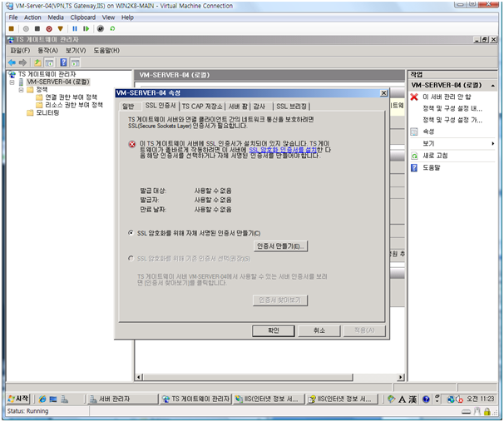The height and width of the screenshot is (422, 504).
Task: Open Server Manager quick launch icon
Action: point(64,400)
